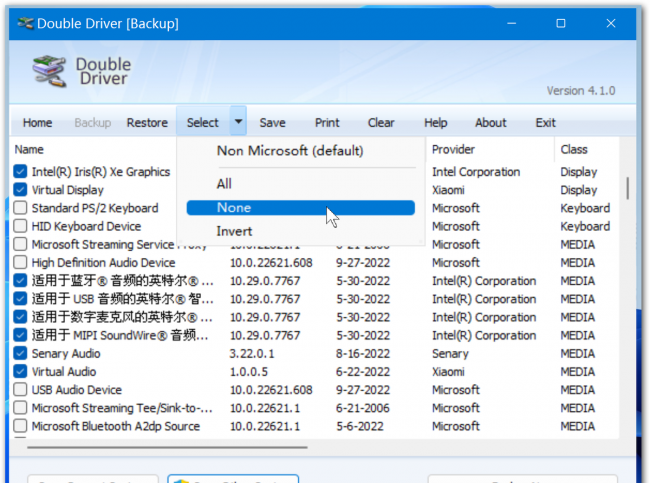The height and width of the screenshot is (483, 650).
Task: Click the Home toolbar button
Action: point(37,123)
